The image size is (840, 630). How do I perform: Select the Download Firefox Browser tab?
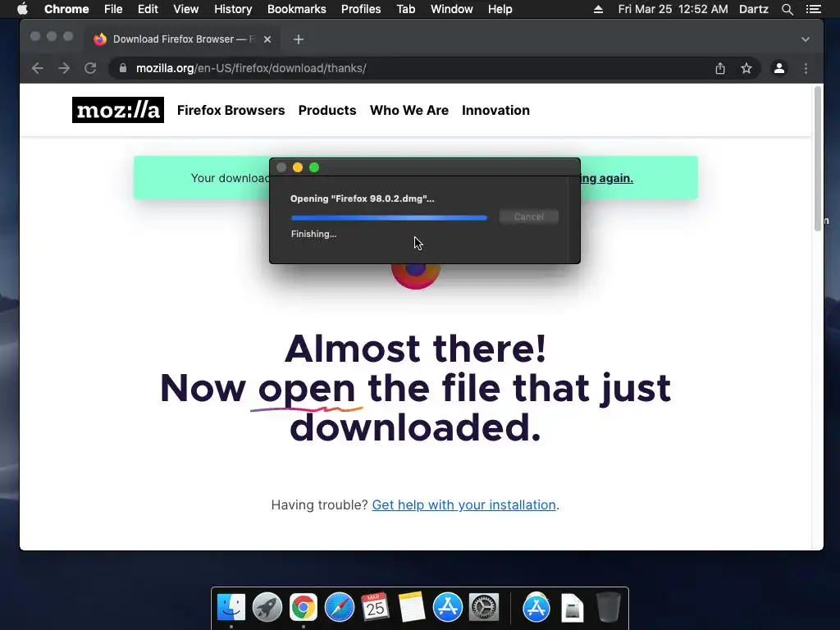click(x=182, y=39)
